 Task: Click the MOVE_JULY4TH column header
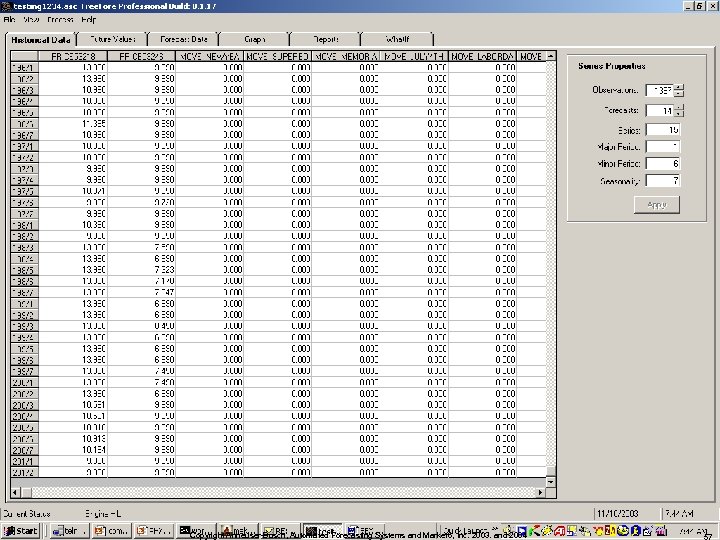414,56
